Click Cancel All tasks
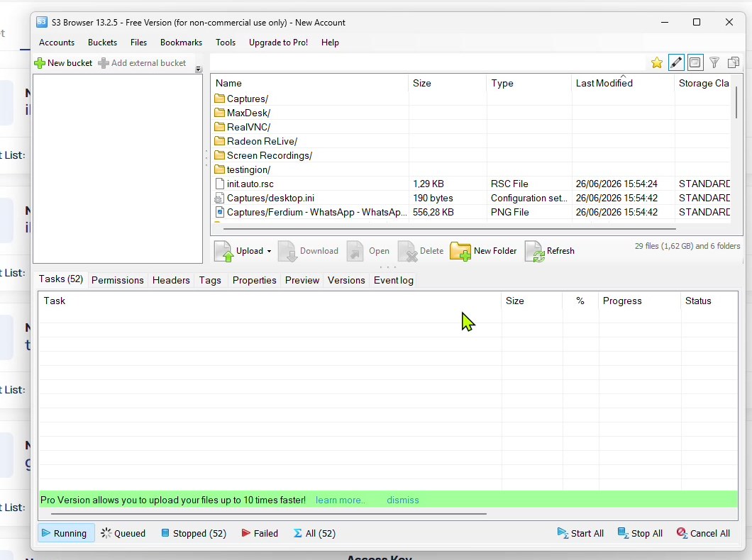The image size is (752, 560). coord(704,533)
